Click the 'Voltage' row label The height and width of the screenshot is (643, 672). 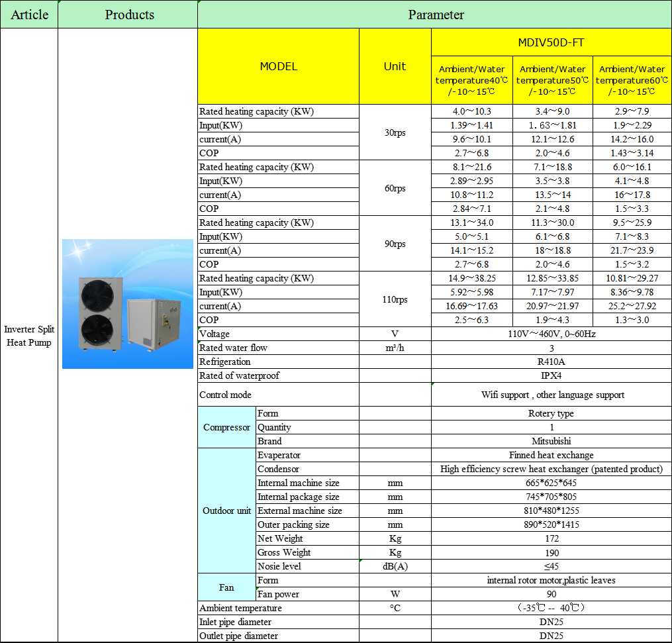tap(279, 334)
